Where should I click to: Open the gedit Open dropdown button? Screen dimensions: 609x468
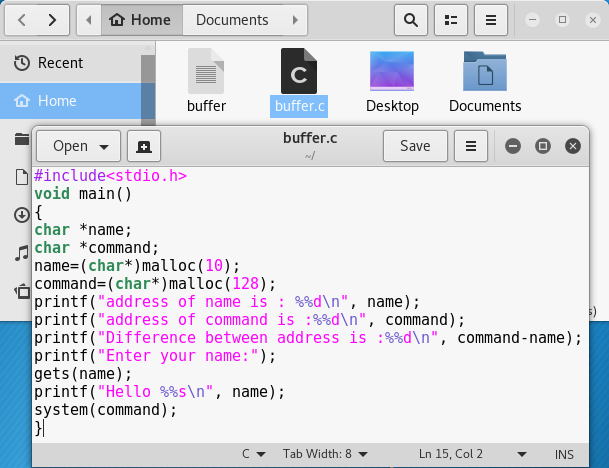coord(78,146)
